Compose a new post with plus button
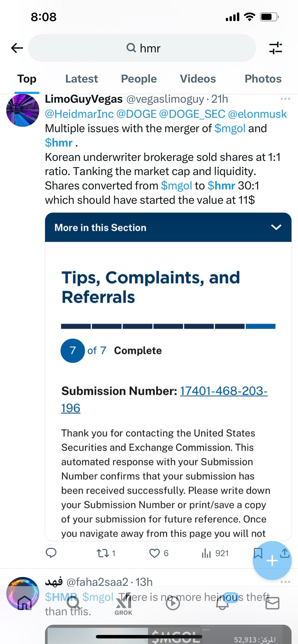298x644 pixels. tap(272, 561)
